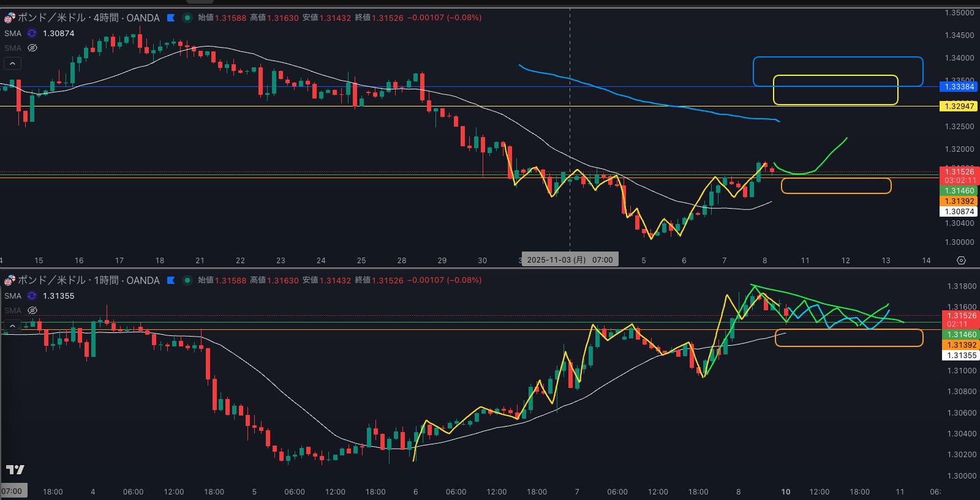Click the SMA refresh icon in 4-hour chart
980x500 pixels.
[32, 33]
